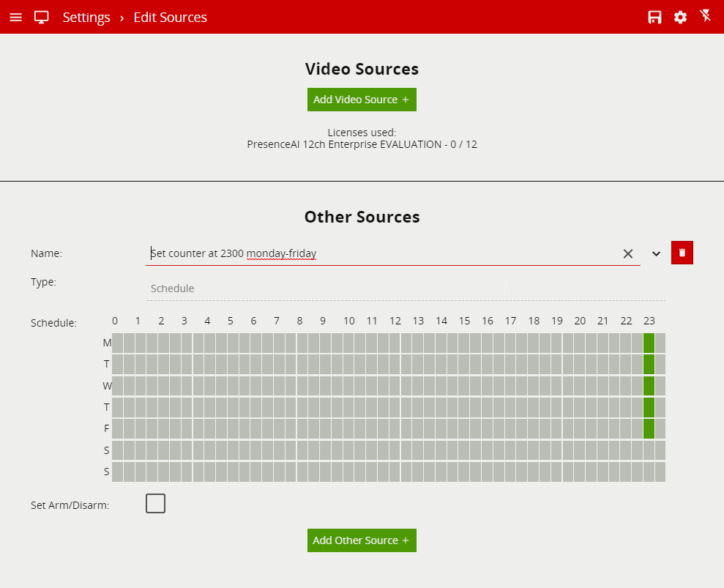Click the Add Other Source button
The image size is (724, 588).
[362, 540]
